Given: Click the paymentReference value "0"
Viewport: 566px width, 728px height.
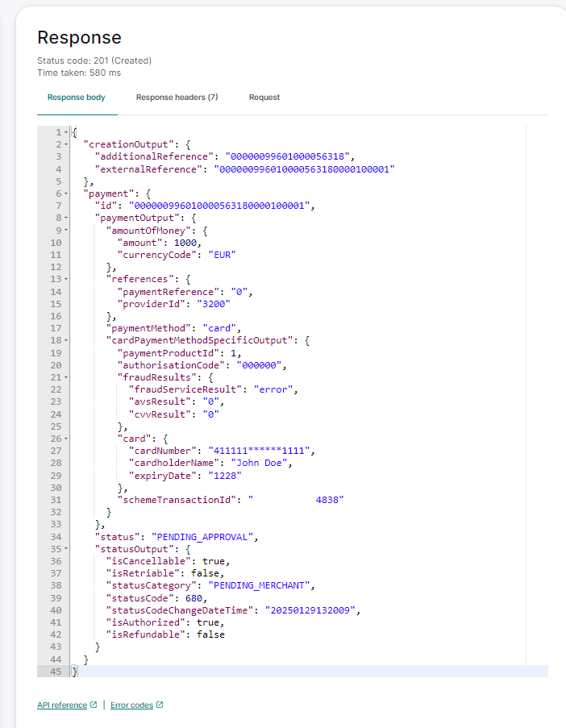Looking at the screenshot, I should (x=239, y=292).
